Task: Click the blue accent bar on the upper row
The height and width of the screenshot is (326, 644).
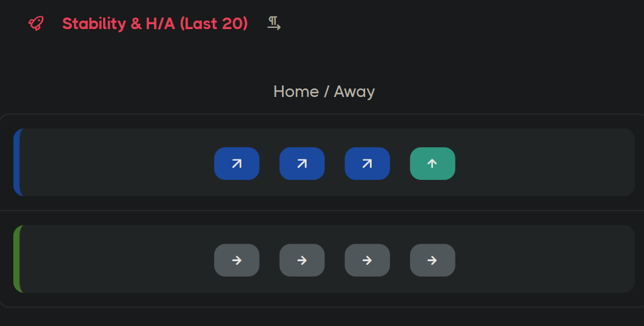Action: click(18, 162)
